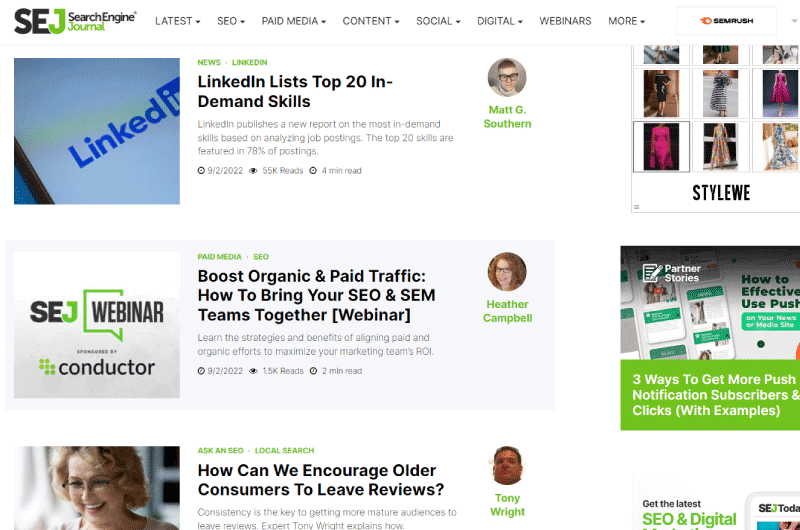800x530 pixels.
Task: Visit Heather Campbell author name link
Action: click(507, 311)
